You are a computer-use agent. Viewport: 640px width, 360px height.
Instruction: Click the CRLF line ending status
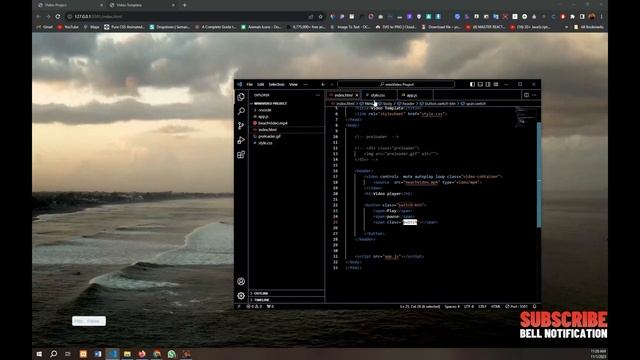pyautogui.click(x=482, y=306)
